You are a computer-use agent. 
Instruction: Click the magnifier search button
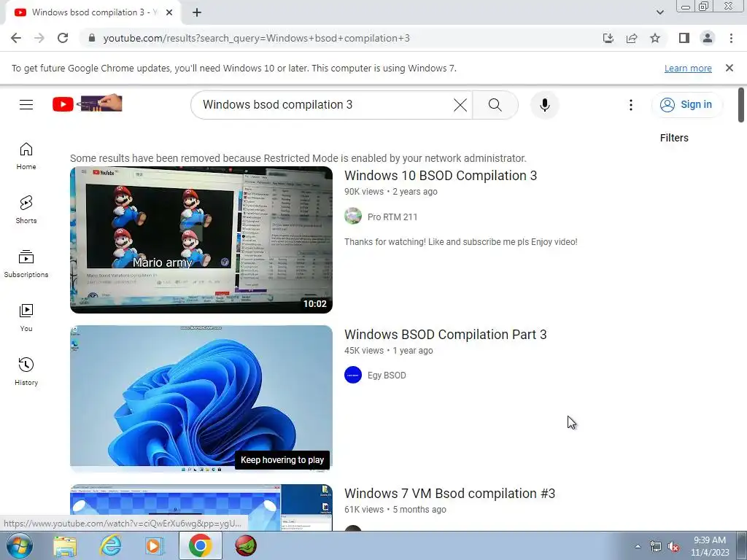pyautogui.click(x=495, y=105)
